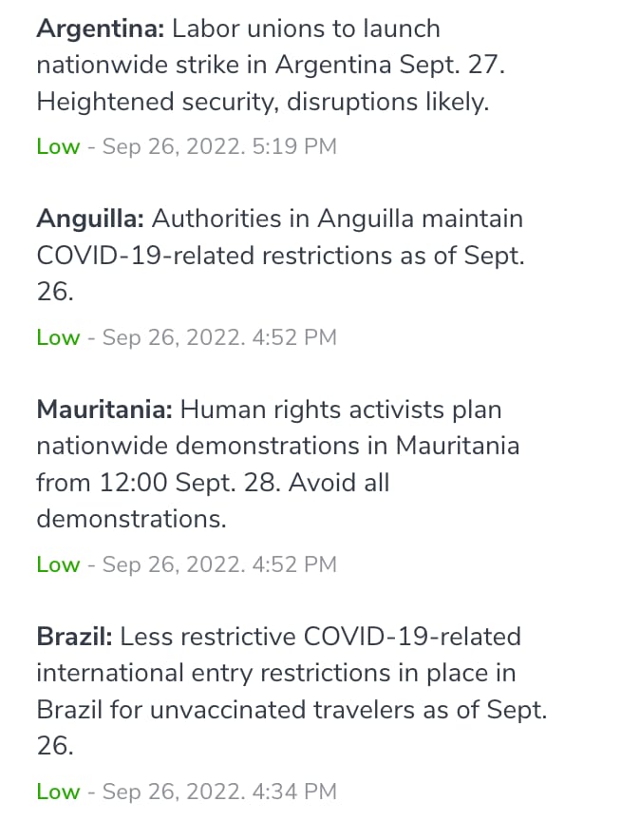The image size is (621, 840).
Task: Click the bold Mauritania country label
Action: [104, 410]
